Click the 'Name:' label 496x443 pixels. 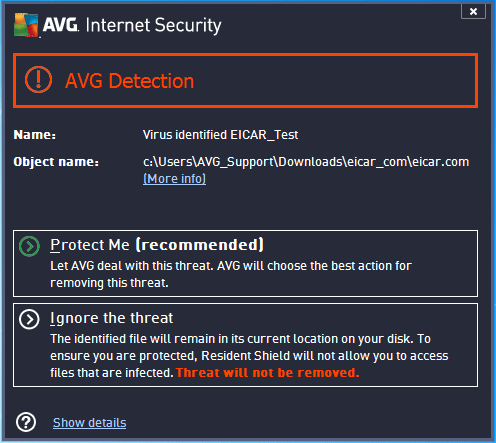35,135
